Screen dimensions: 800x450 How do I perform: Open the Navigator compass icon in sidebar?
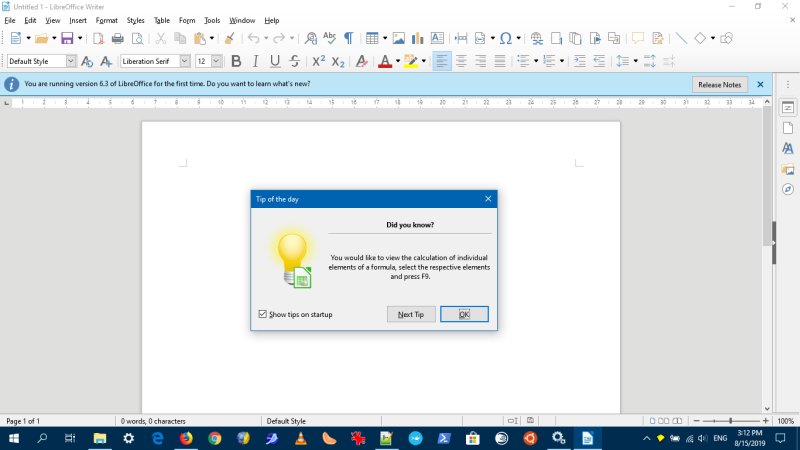[787, 189]
